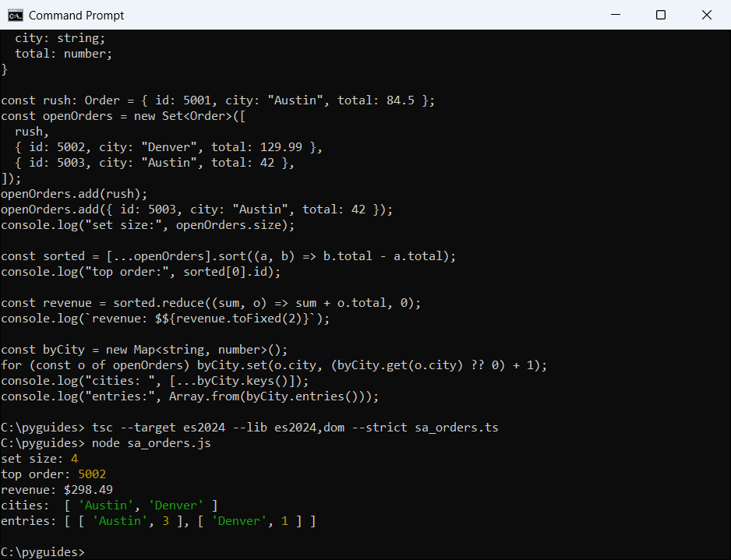Image resolution: width=731 pixels, height=560 pixels.
Task: Click the 'const sorted =' sort line
Action: coord(228,256)
